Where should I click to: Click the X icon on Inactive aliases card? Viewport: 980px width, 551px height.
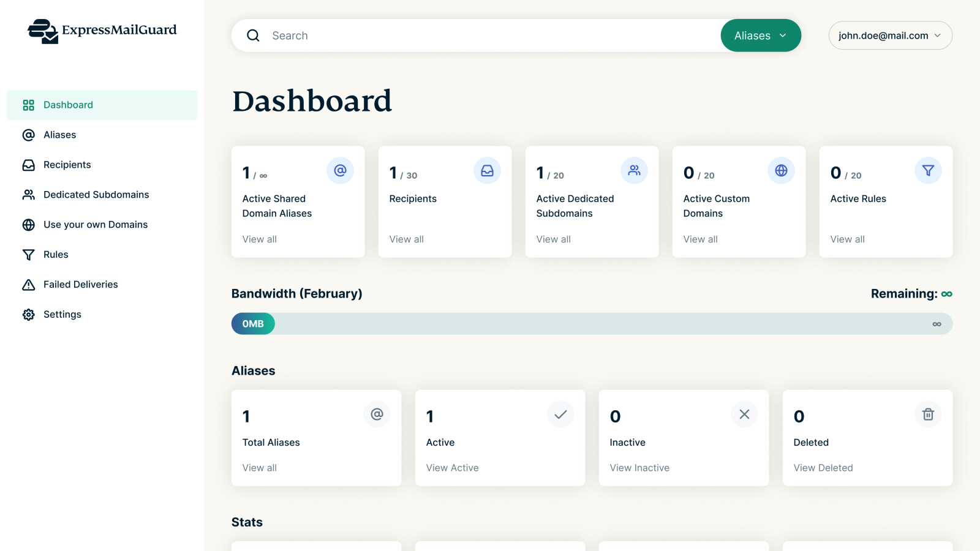[744, 414]
